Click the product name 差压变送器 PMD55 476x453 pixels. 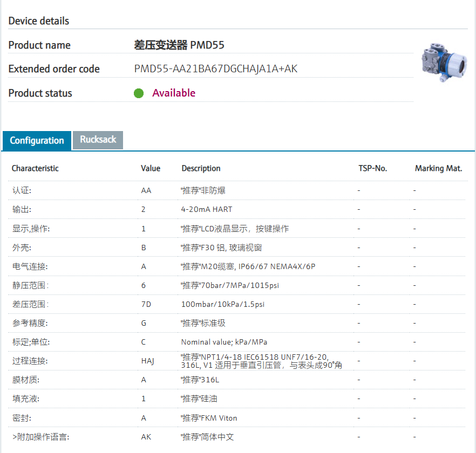179,45
